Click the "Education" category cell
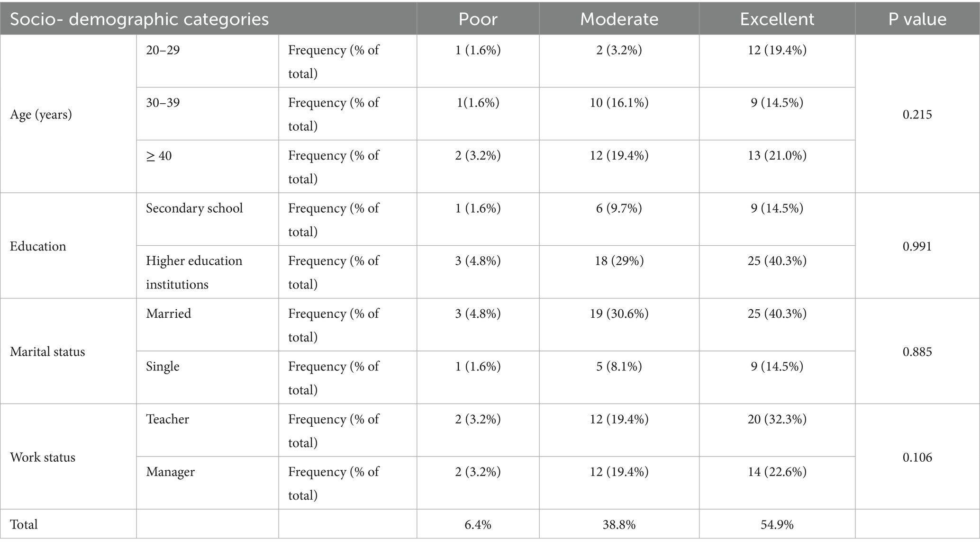The width and height of the screenshot is (980, 547). pyautogui.click(x=38, y=246)
